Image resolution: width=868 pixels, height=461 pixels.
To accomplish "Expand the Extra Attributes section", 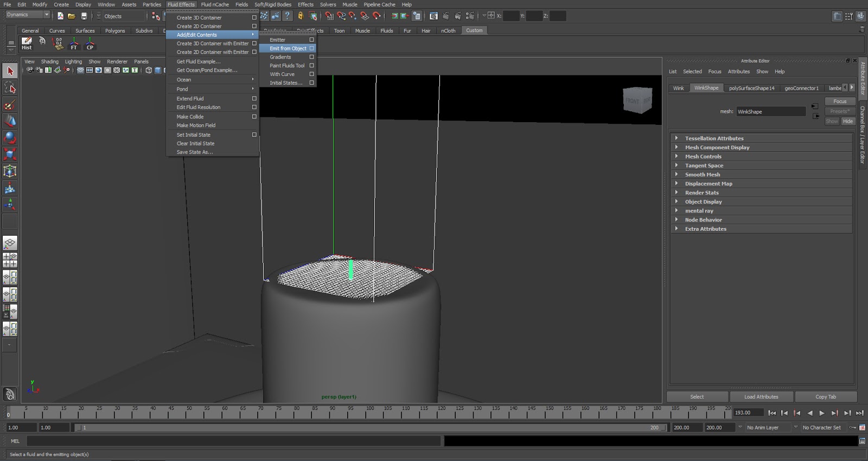I will [x=761, y=229].
